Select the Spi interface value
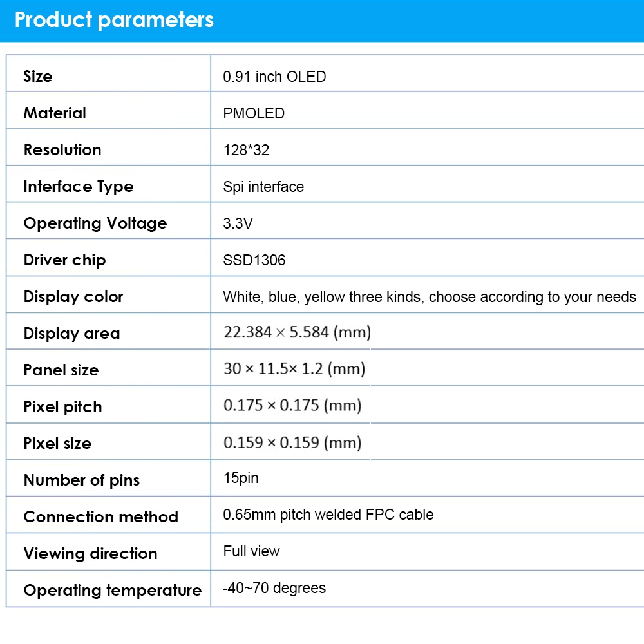Screen dimensions: 644x644 [x=263, y=187]
